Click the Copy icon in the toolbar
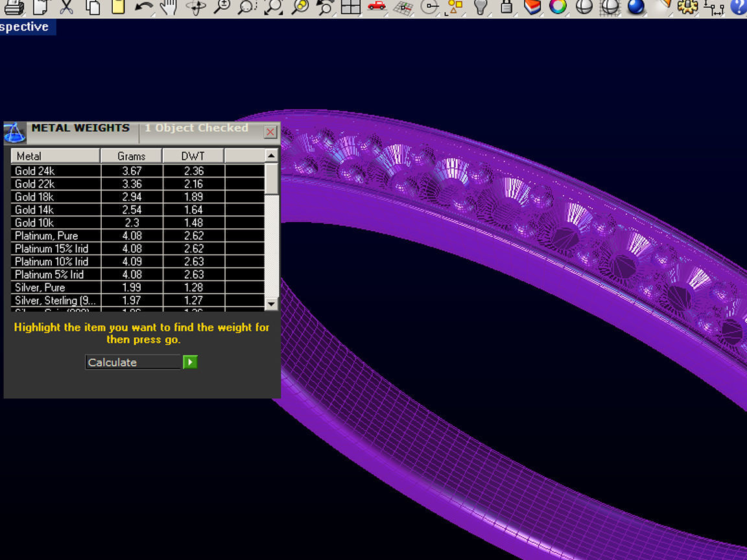 [93, 6]
